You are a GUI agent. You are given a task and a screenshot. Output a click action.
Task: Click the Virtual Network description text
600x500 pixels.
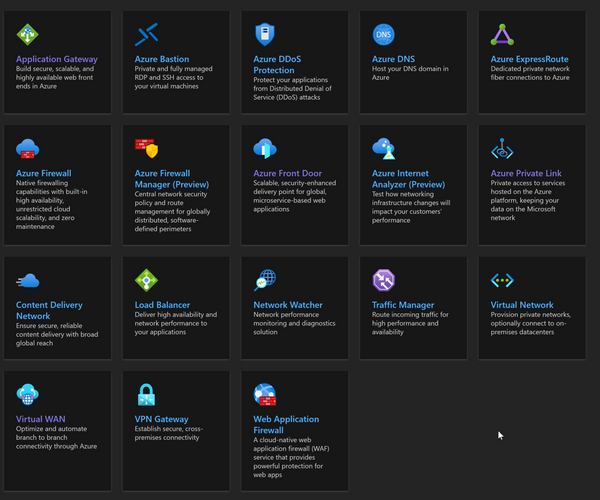[530, 324]
